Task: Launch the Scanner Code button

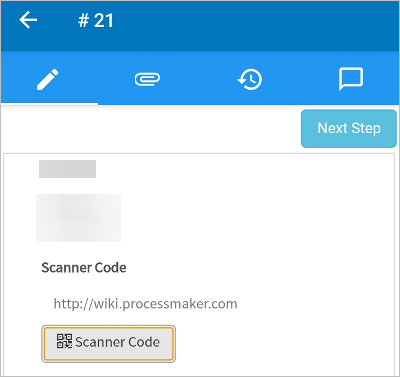Action: point(108,344)
